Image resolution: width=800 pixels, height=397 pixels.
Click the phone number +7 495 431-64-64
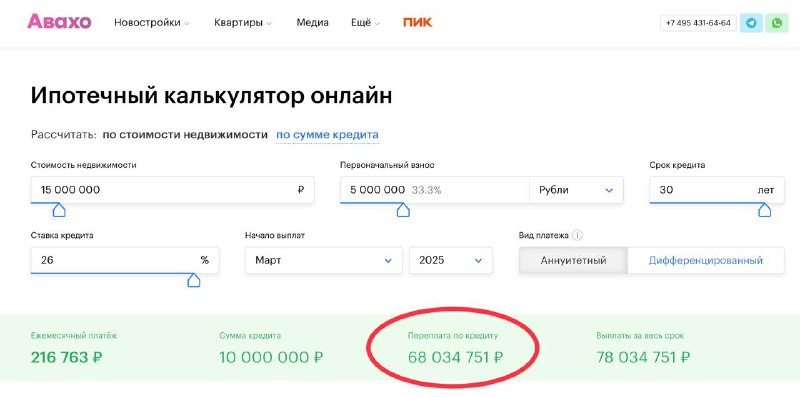698,23
